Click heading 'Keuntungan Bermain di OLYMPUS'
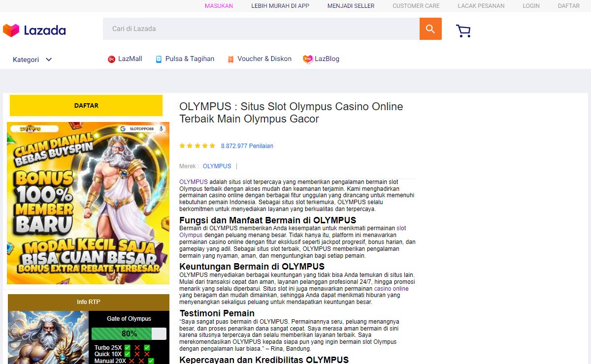The image size is (591, 364). click(x=252, y=267)
